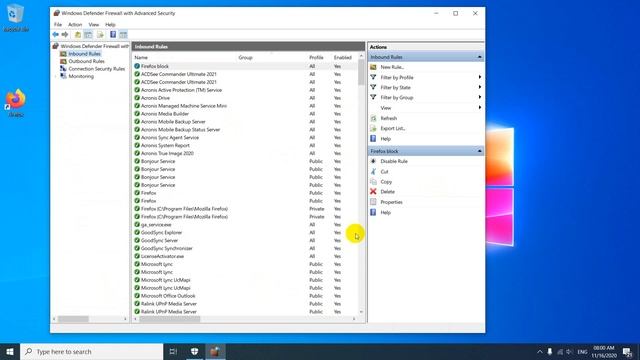Viewport: 640px width, 360px height.
Task: Click the Export List toolbar icon
Action: coord(100,35)
